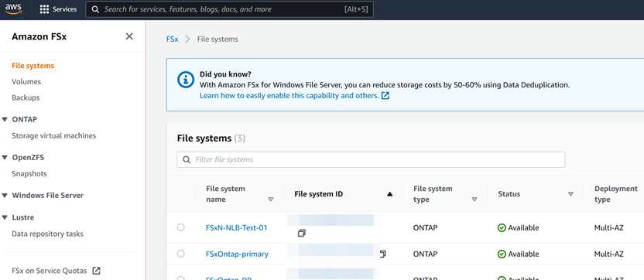Collapse the ONTAP sidebar section
This screenshot has height=280, width=644.
[5, 119]
